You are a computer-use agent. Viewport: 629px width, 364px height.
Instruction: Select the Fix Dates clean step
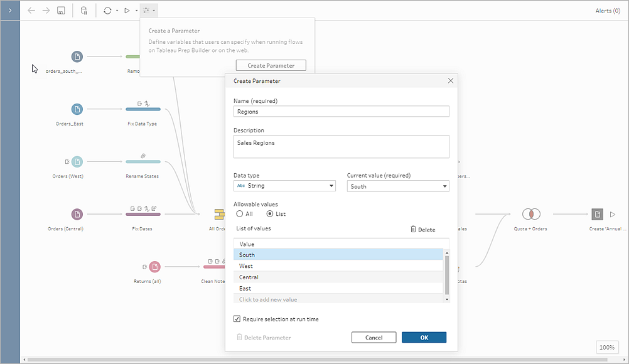pos(142,214)
